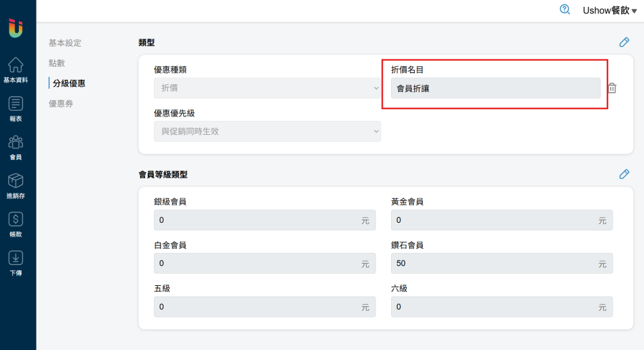
Task: Switch to 點數 menu item
Action: click(x=57, y=63)
